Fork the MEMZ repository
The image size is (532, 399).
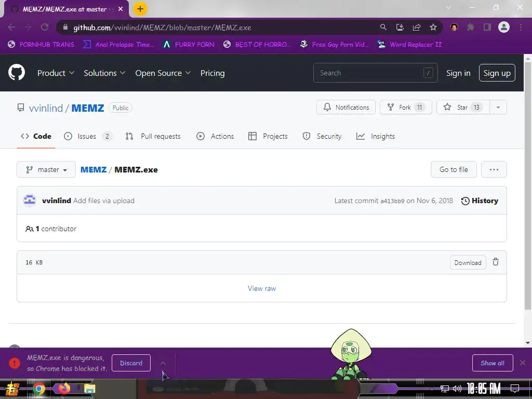pyautogui.click(x=406, y=107)
